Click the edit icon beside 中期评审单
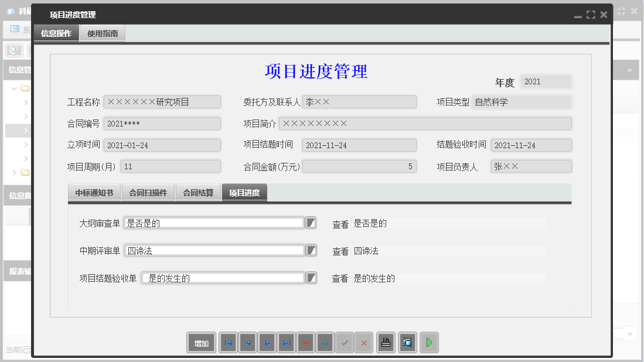Screen dimensions: 644x362 click(311, 250)
